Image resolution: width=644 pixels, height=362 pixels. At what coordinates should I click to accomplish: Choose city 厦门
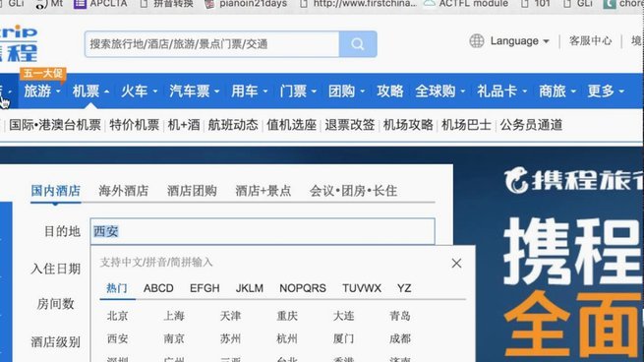click(344, 339)
